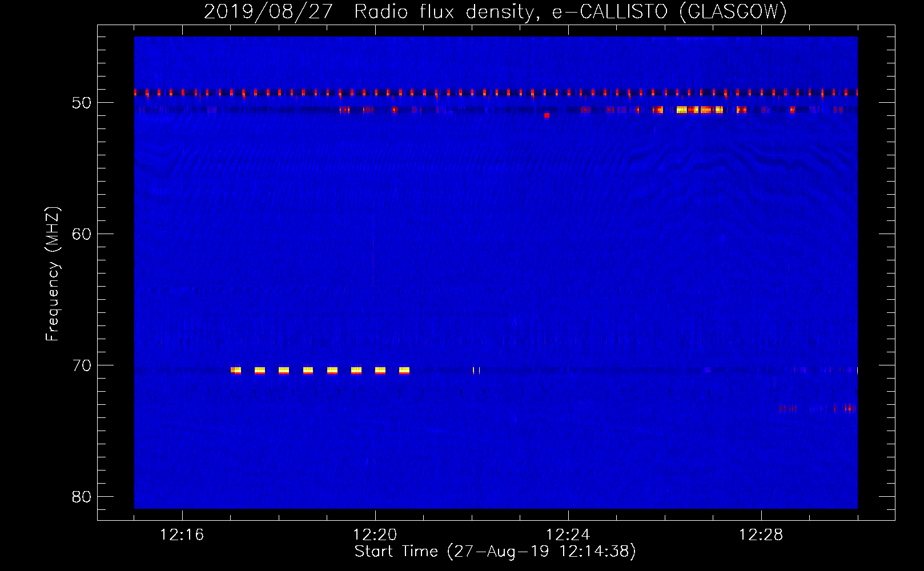Click the 60 frequency tick label
Viewport: 924px width, 571px height.
tap(82, 234)
